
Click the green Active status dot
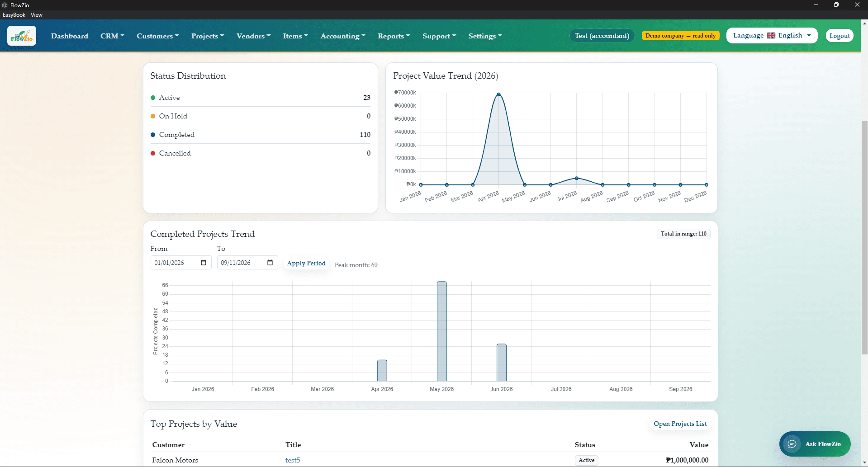pos(153,98)
